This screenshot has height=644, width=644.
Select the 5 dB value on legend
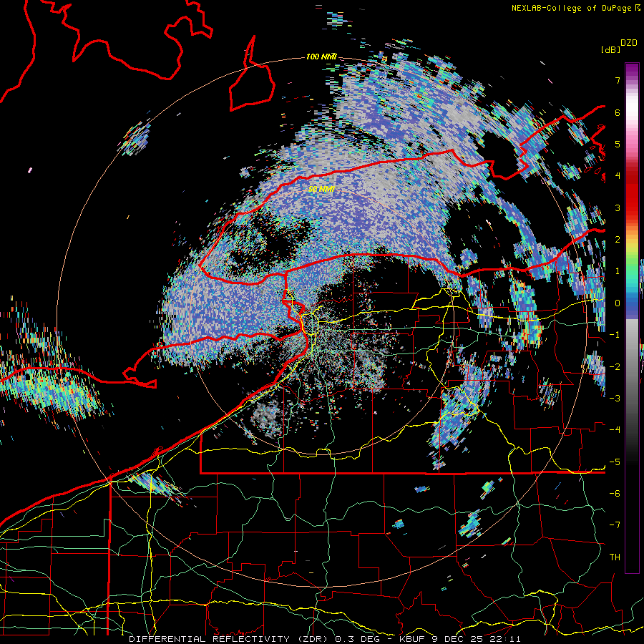coord(618,144)
